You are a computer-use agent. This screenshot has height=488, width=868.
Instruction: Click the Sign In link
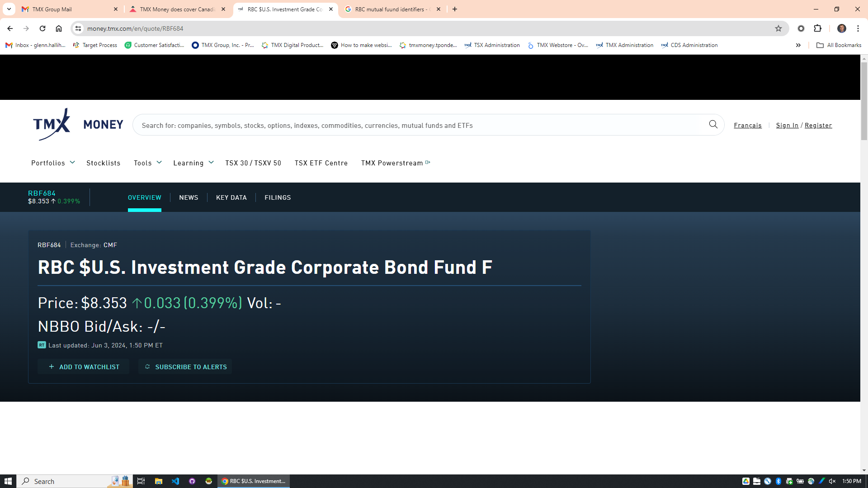tap(787, 125)
